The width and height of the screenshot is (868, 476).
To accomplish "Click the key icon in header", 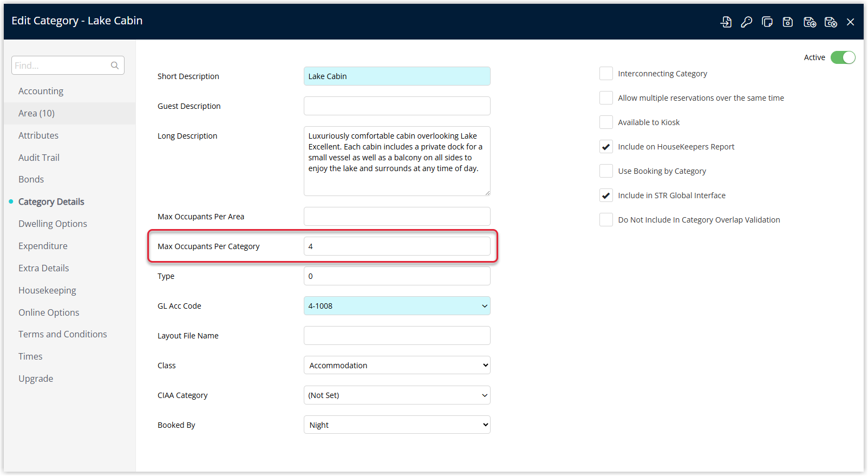I will [747, 22].
